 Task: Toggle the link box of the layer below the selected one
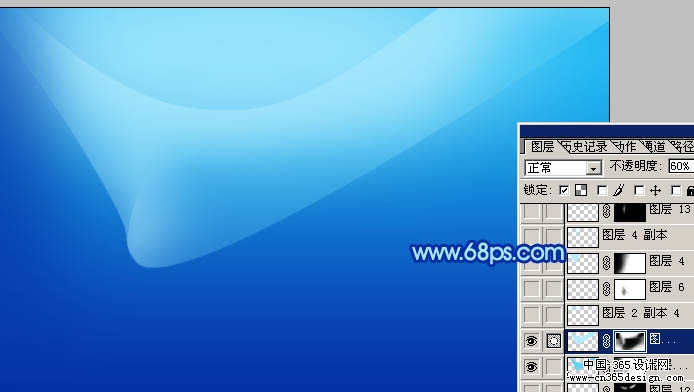[553, 367]
